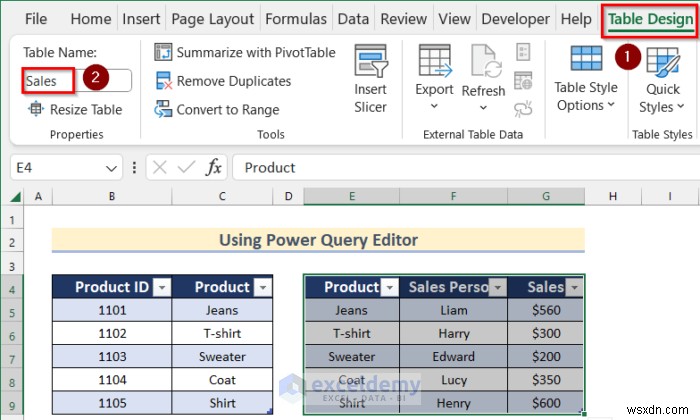This screenshot has width=700, height=420.
Task: Click the $560 sales cell
Action: click(546, 310)
